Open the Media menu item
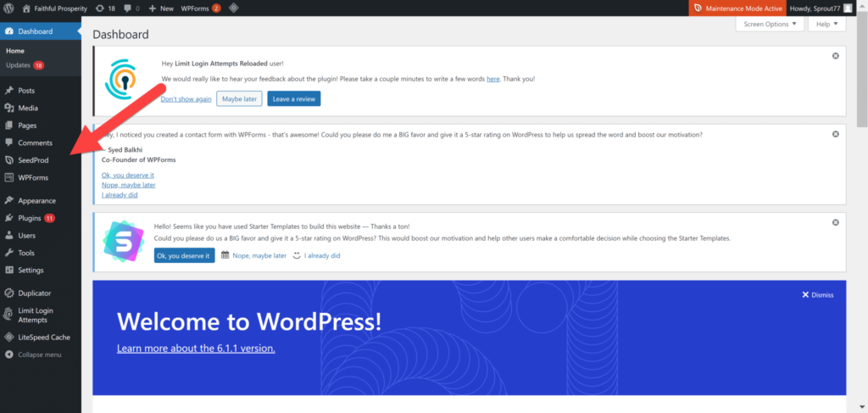This screenshot has height=413, width=868. [28, 108]
